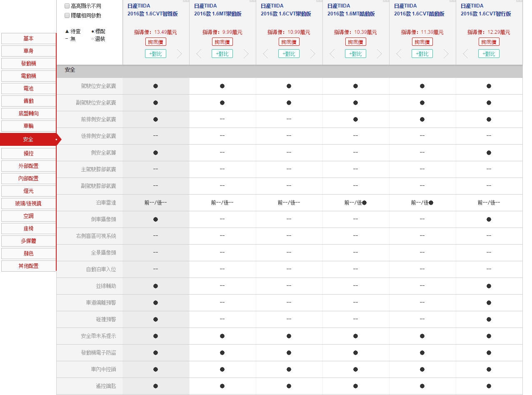Open 日產TIIDA 2016款 1.6CVT智尊版 link

click(x=152, y=10)
